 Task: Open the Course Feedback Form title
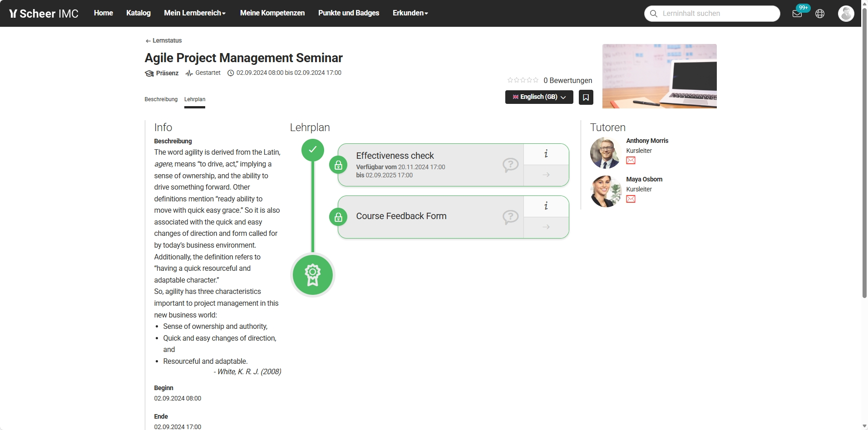click(x=401, y=216)
